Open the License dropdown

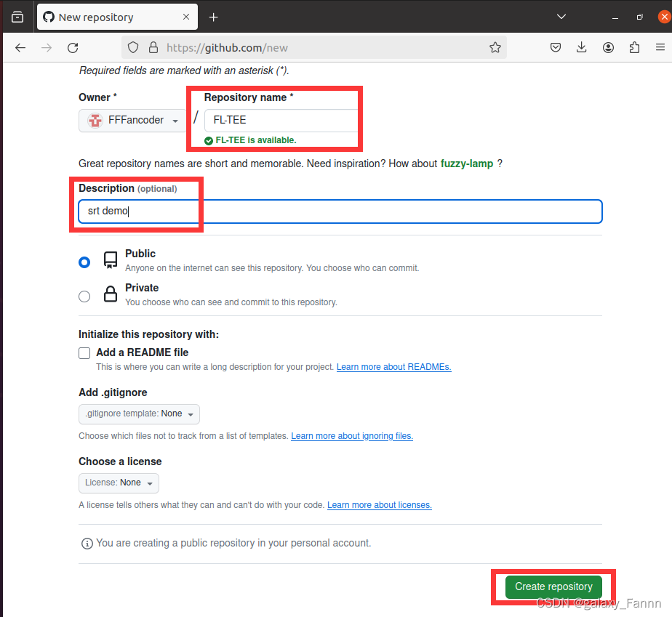click(119, 483)
